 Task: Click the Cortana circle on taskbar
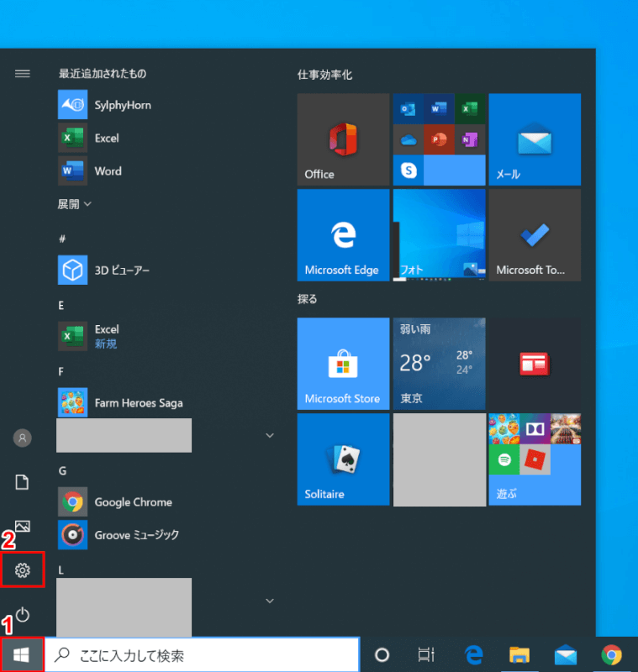pos(382,654)
